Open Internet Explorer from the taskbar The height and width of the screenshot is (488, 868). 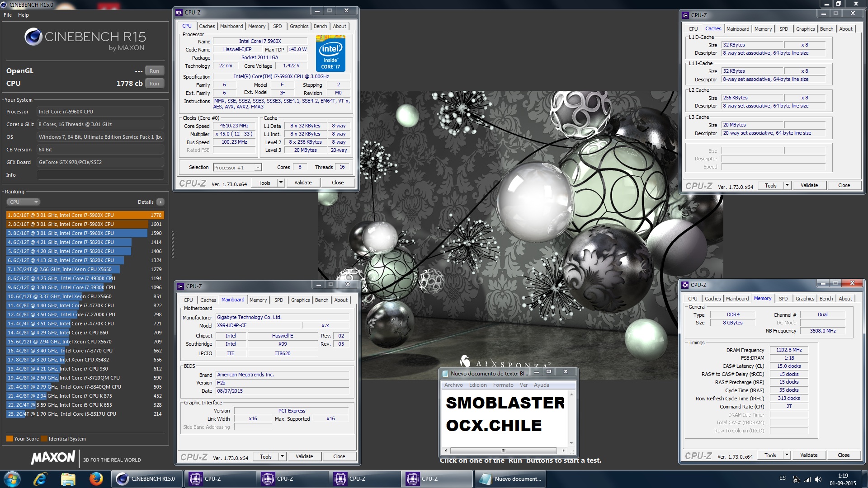(40, 479)
